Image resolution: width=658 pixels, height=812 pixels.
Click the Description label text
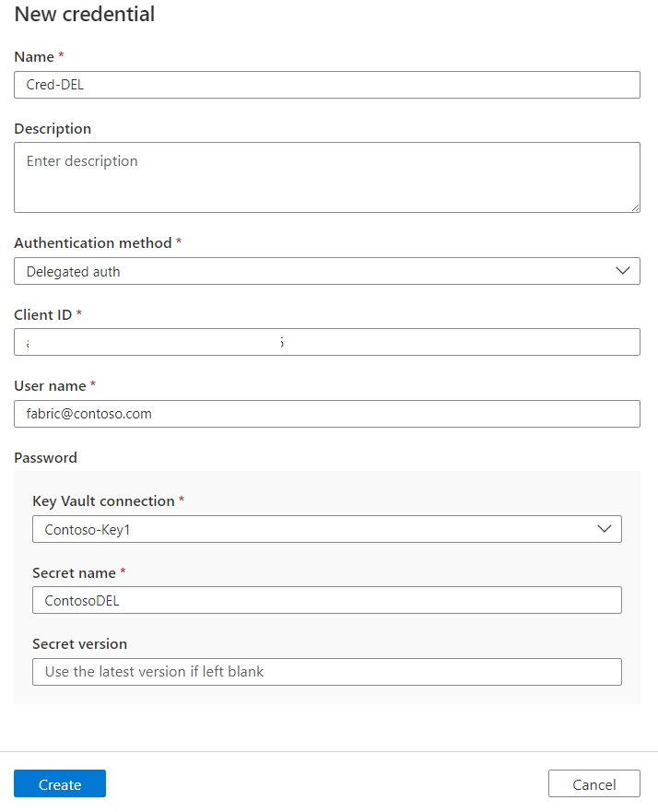(x=53, y=128)
